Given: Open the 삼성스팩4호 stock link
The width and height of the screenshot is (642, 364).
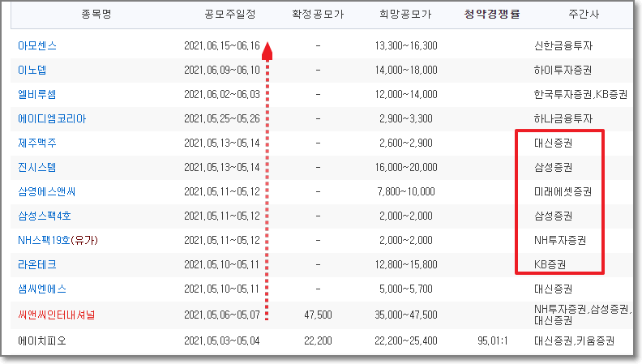Looking at the screenshot, I should click(x=45, y=216).
